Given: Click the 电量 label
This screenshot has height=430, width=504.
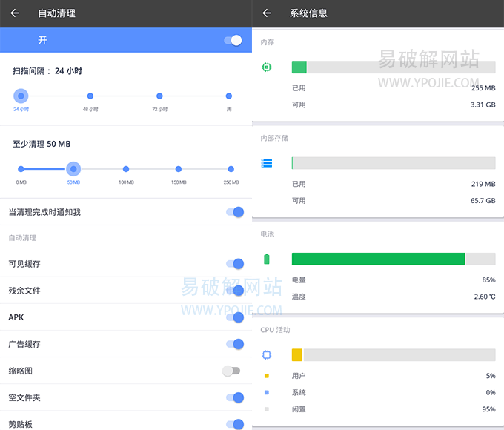Looking at the screenshot, I should pyautogui.click(x=299, y=279).
